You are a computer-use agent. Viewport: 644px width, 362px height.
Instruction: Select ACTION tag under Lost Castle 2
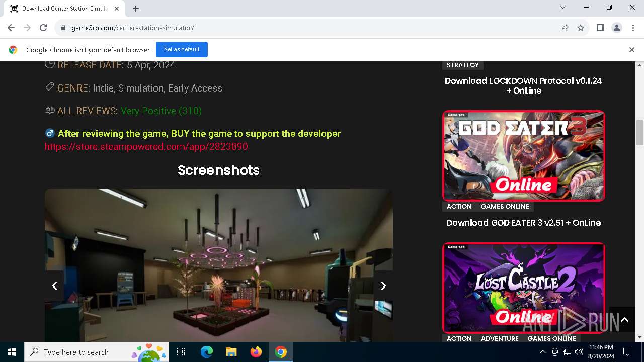(x=459, y=338)
